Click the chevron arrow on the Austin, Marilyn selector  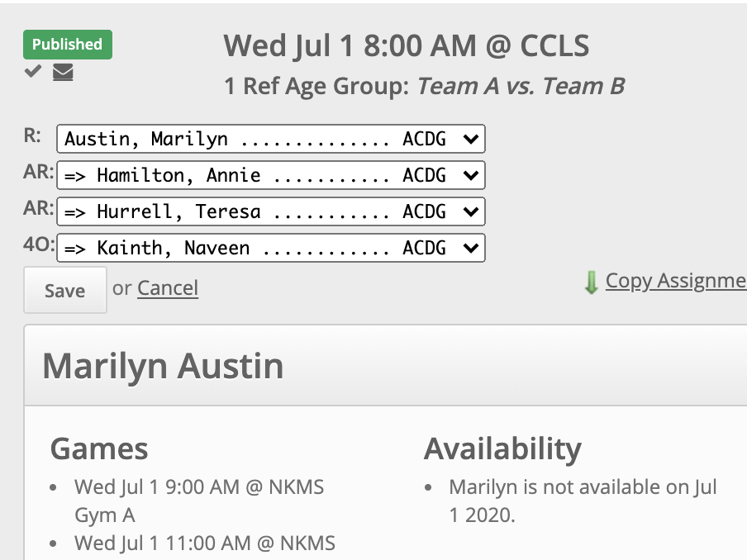coord(471,139)
